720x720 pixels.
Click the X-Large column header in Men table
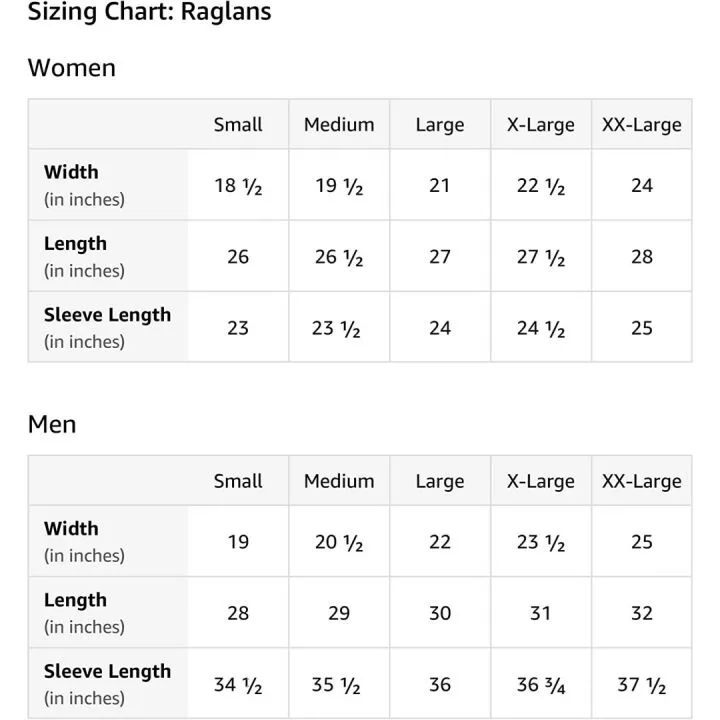pos(540,481)
